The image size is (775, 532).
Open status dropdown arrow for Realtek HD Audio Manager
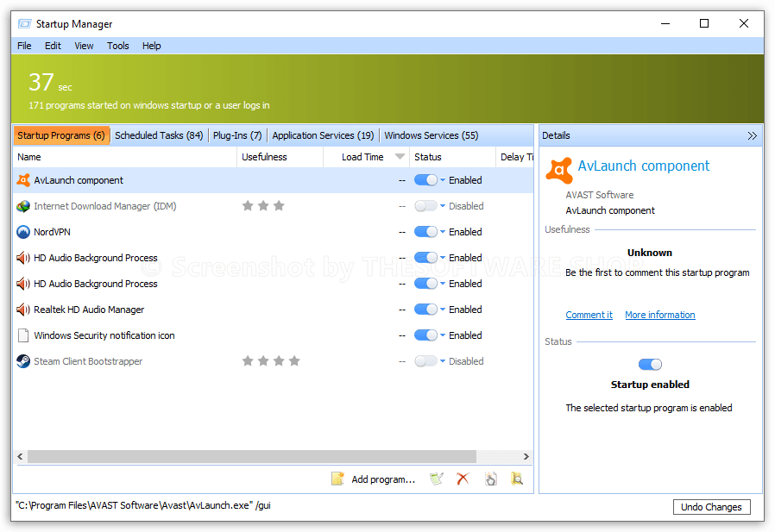click(x=443, y=310)
